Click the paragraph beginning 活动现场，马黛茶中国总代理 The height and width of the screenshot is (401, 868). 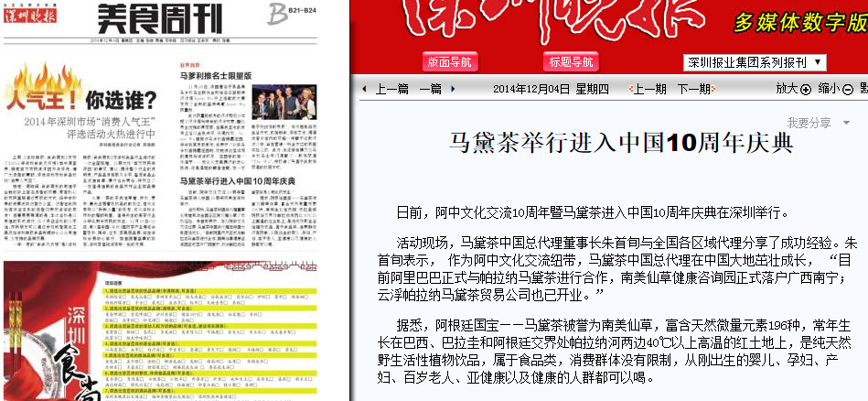click(617, 267)
